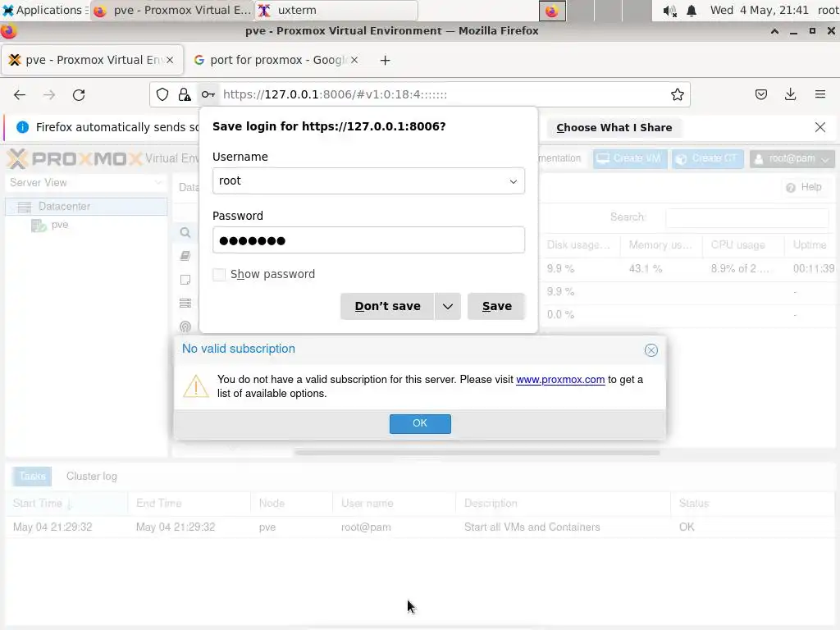
Task: Click the User name column header
Action: point(394,504)
